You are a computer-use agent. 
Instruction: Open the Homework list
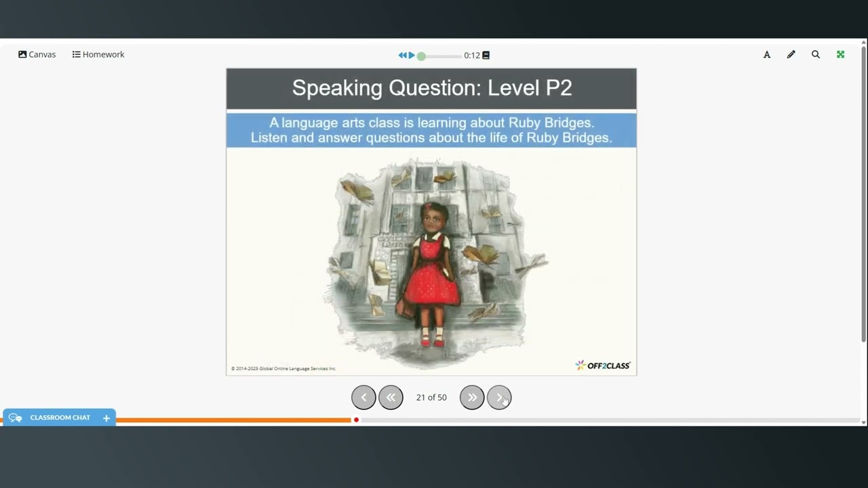point(98,54)
